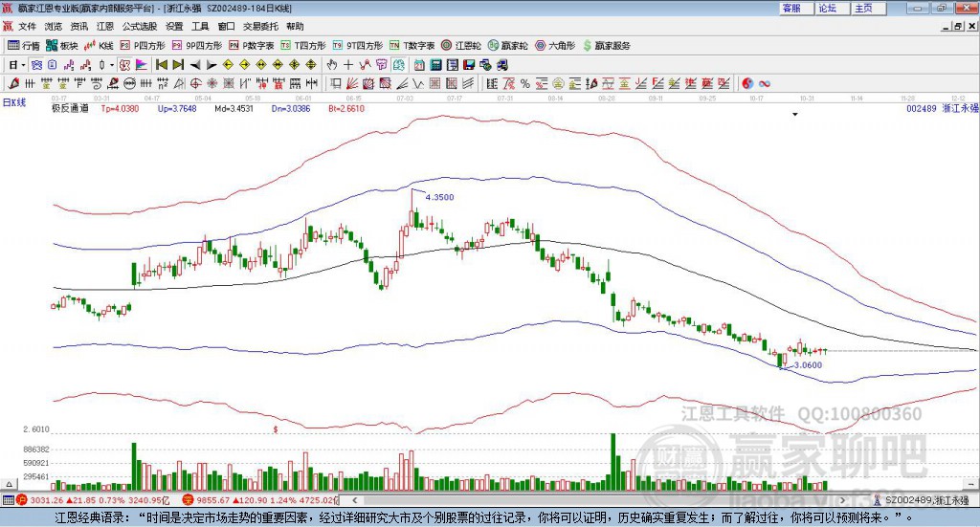Open the 板块 sector view
This screenshot has height=527, width=980.
point(62,46)
